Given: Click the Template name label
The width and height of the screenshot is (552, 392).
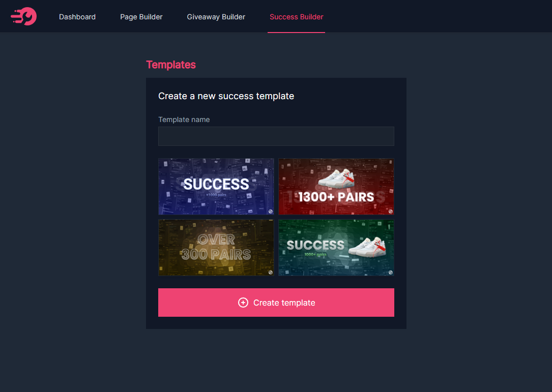Looking at the screenshot, I should (x=184, y=119).
